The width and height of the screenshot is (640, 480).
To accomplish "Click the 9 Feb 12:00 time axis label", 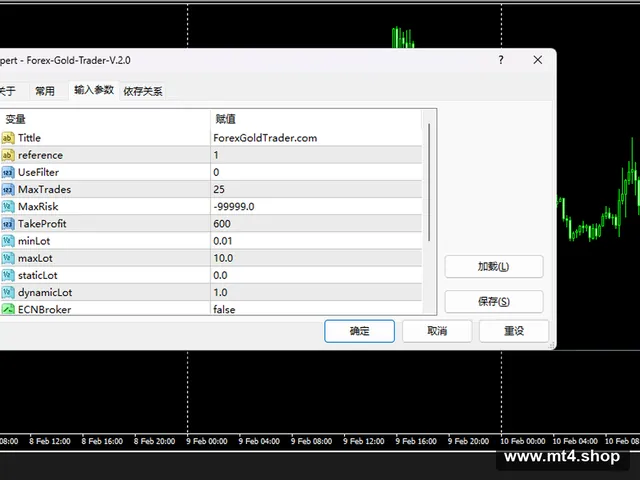I will 364,441.
